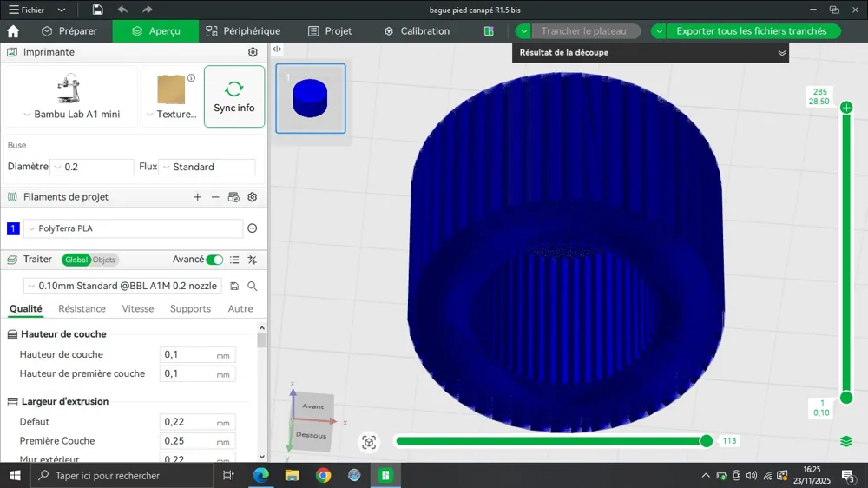The width and height of the screenshot is (868, 488).
Task: Search process settings with magnifier icon
Action: pyautogui.click(x=253, y=286)
